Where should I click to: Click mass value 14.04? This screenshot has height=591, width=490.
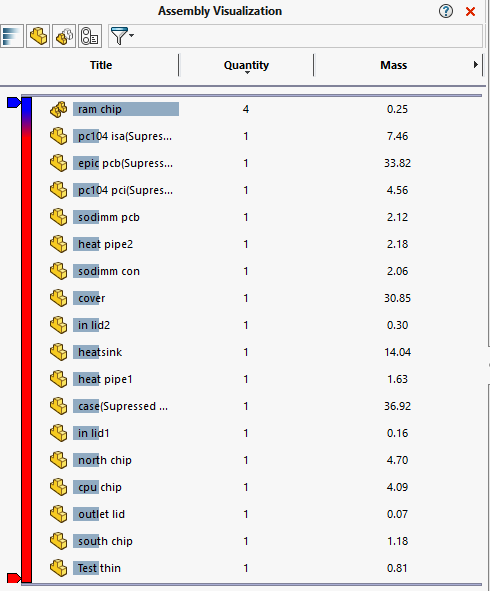(x=397, y=352)
